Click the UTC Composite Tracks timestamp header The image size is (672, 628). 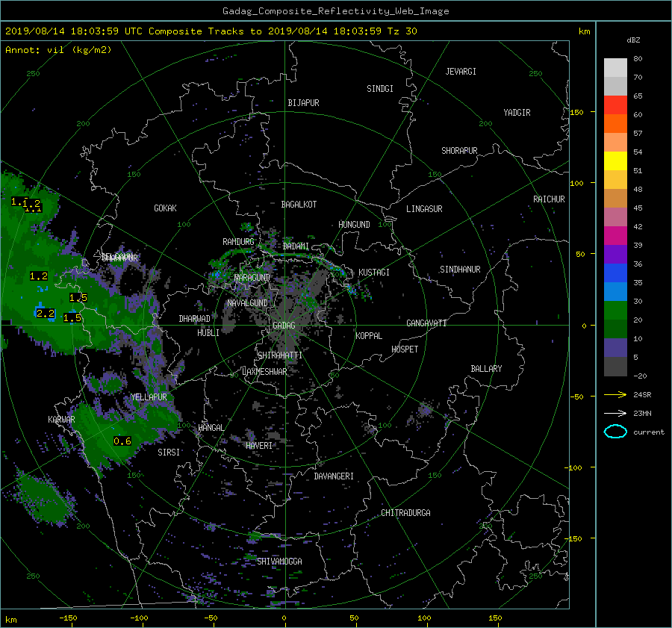tap(211, 31)
